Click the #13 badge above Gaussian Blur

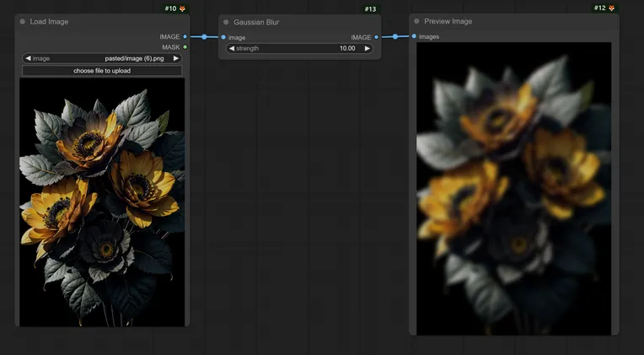(370, 8)
